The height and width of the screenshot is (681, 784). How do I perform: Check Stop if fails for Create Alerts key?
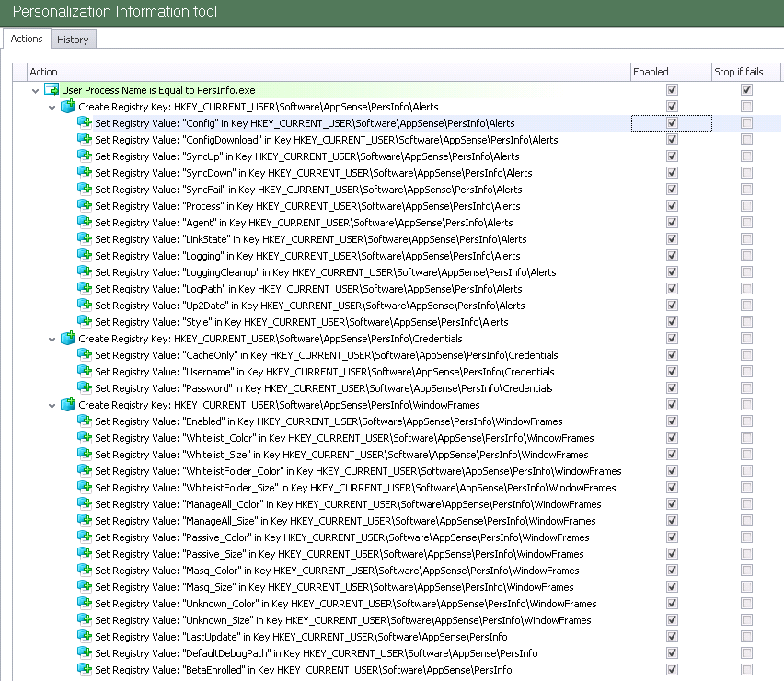746,107
